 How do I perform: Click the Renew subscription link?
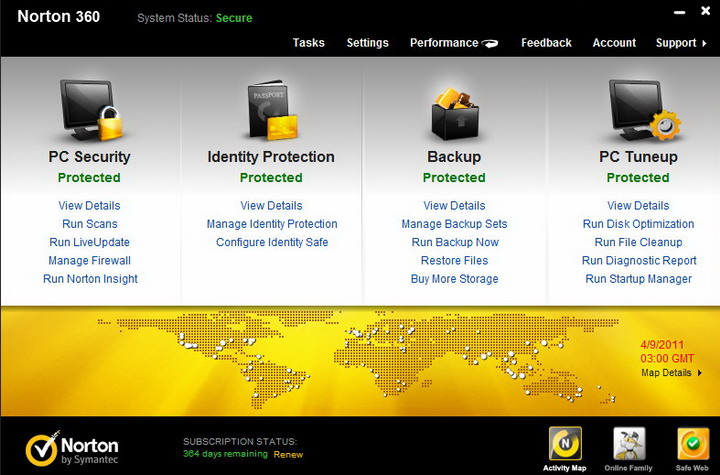click(x=288, y=454)
